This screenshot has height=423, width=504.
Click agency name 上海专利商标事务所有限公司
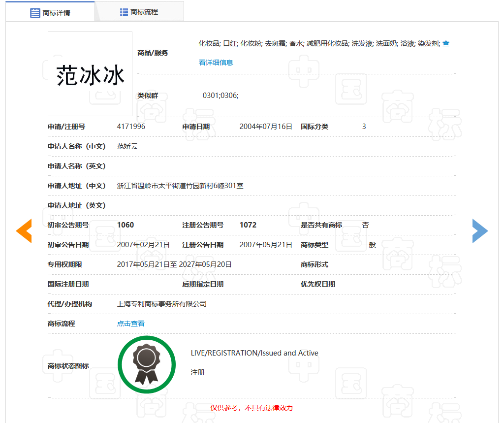pos(161,304)
